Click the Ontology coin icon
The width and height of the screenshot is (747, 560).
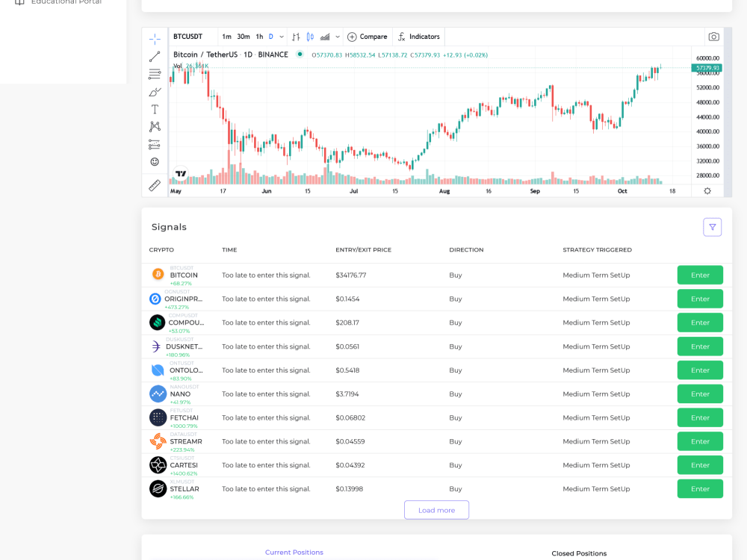pyautogui.click(x=158, y=370)
